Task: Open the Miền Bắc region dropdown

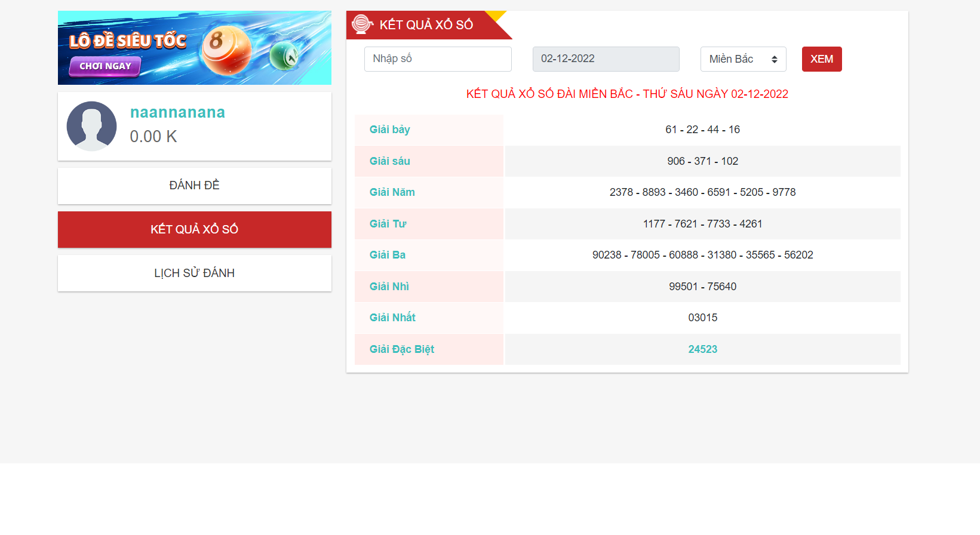Action: point(744,59)
